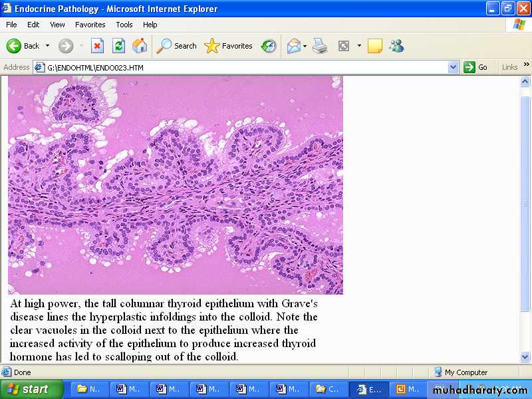The image size is (532, 399).
Task: Click the Back navigation button
Action: 23,46
